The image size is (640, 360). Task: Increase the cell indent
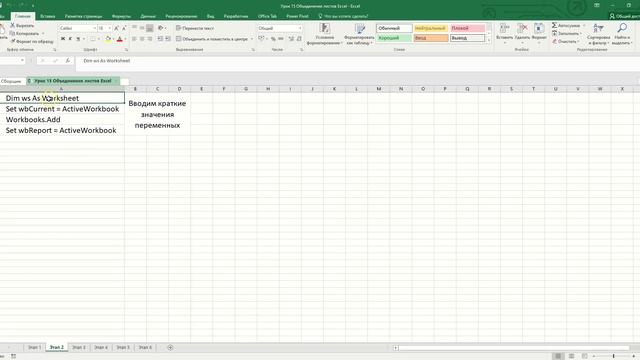[168, 39]
